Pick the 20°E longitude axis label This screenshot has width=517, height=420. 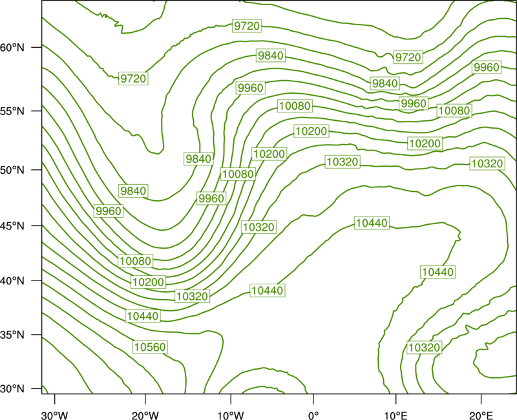coord(481,415)
